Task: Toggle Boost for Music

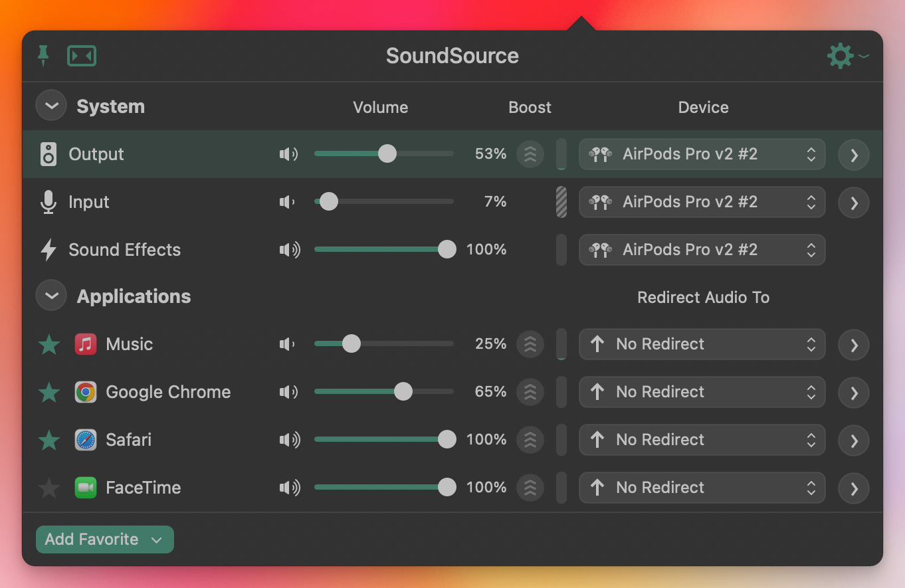Action: (x=530, y=344)
